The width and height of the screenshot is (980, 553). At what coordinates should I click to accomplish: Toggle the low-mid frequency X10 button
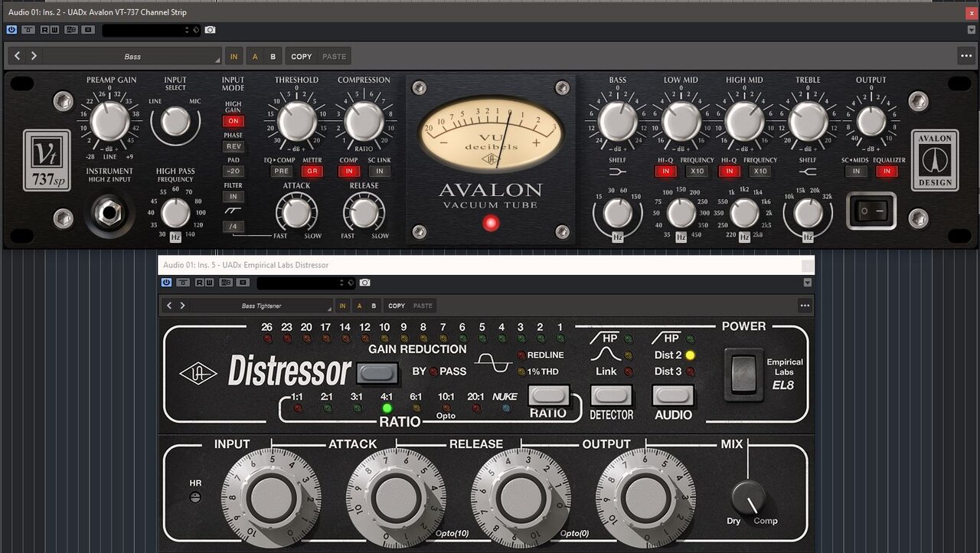(697, 172)
